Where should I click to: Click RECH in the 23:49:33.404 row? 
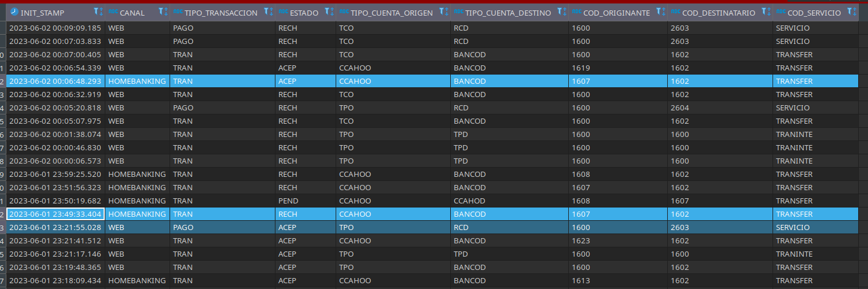(306, 214)
